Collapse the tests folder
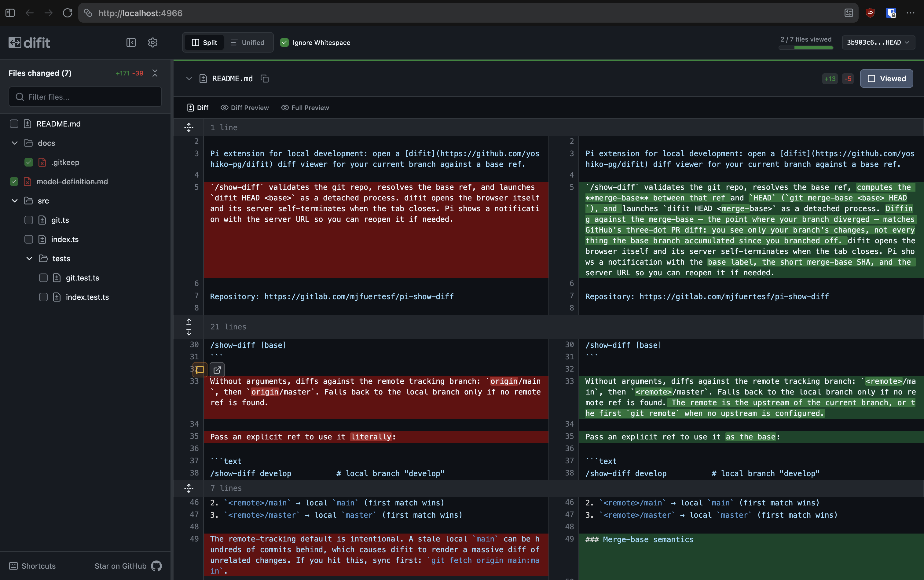 [29, 259]
